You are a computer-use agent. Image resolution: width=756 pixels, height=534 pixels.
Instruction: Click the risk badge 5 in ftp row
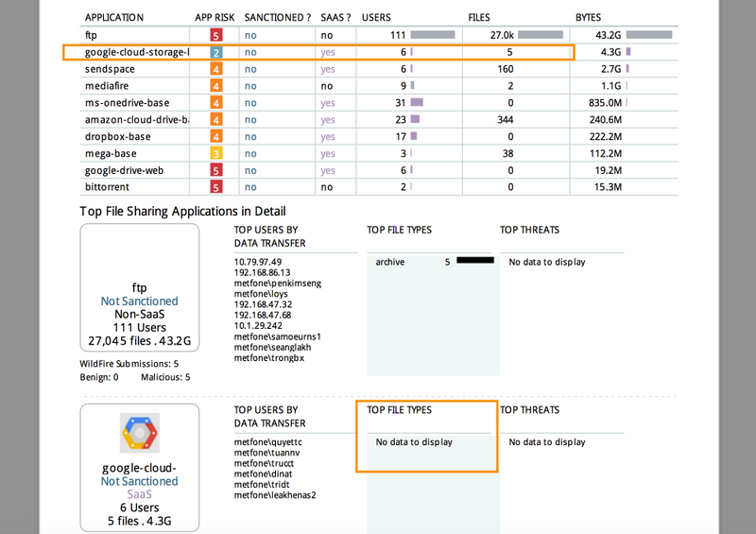pyautogui.click(x=216, y=35)
